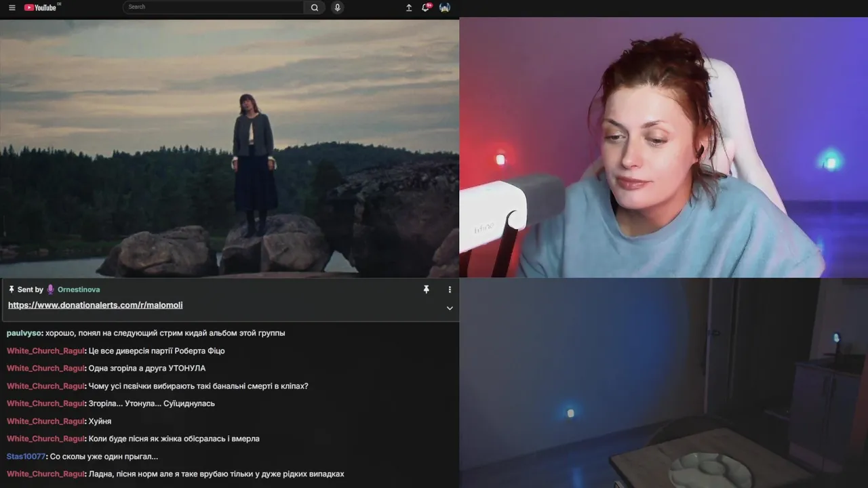This screenshot has width=868, height=488.
Task: Click message "Коли буде пісня як жінка..."
Action: [174, 439]
